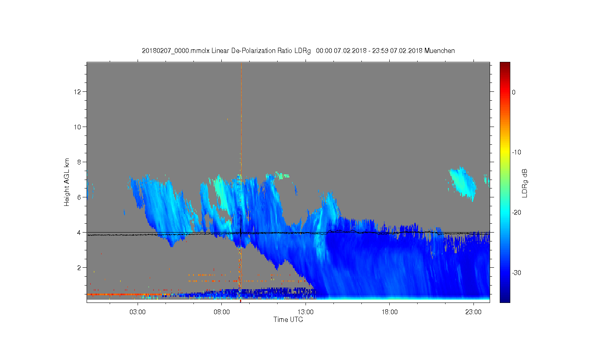Viewport: 607px width, 364px height.
Task: Click the height tick label 10
Action: point(78,127)
